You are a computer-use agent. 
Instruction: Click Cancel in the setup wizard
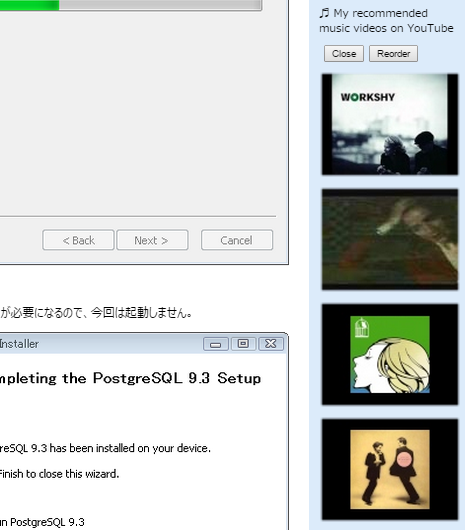(237, 240)
